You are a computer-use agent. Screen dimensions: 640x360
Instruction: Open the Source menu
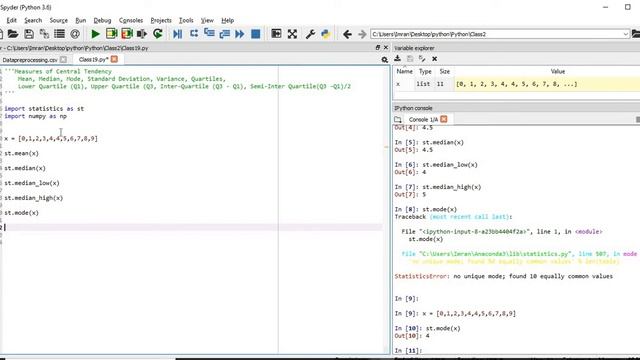pyautogui.click(x=59, y=20)
